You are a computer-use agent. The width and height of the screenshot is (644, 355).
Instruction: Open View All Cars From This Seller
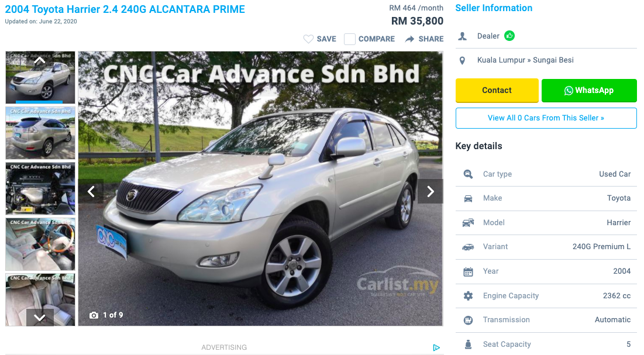(546, 118)
